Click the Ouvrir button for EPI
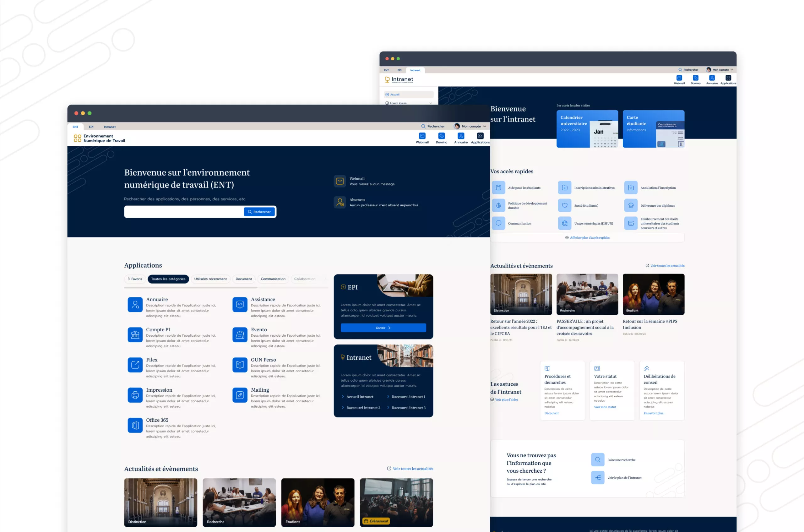Screen dimensions: 804x532 coord(383,329)
